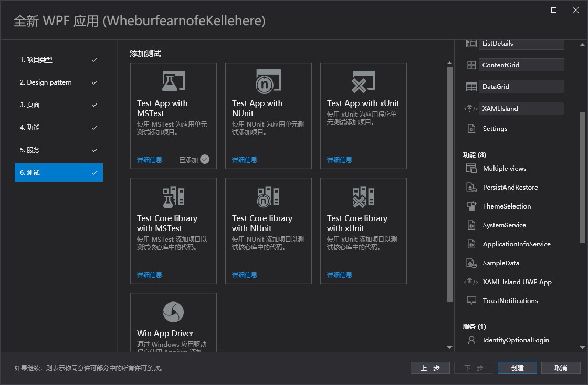This screenshot has height=385, width=588.
Task: Click the added checkmark on MSTest card
Action: tap(205, 160)
